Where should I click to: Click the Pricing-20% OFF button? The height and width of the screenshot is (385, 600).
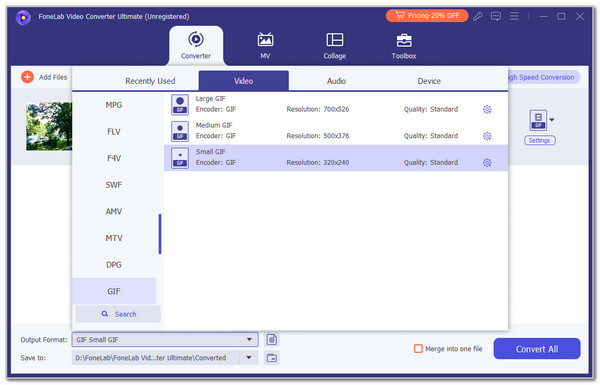[427, 16]
